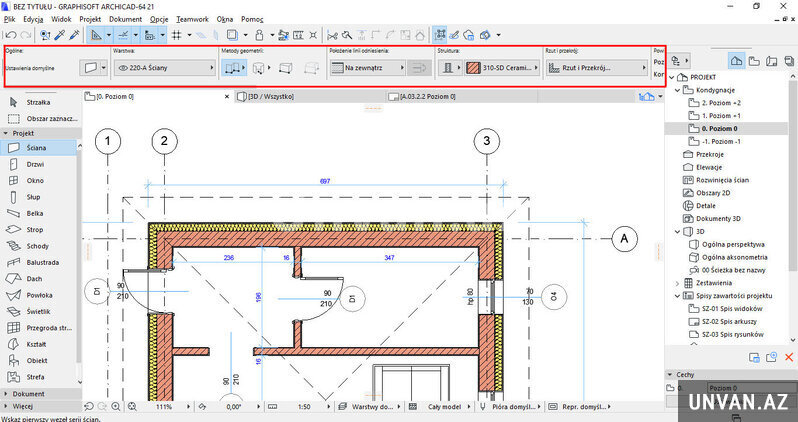Open the Edycja menu
Screen dimensions: 798x422
pyautogui.click(x=33, y=19)
